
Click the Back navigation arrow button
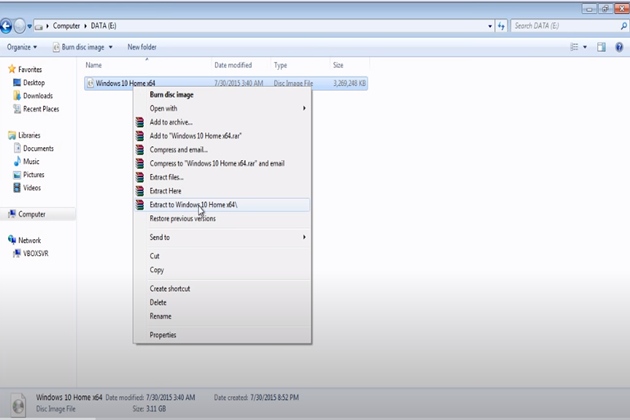click(x=7, y=26)
